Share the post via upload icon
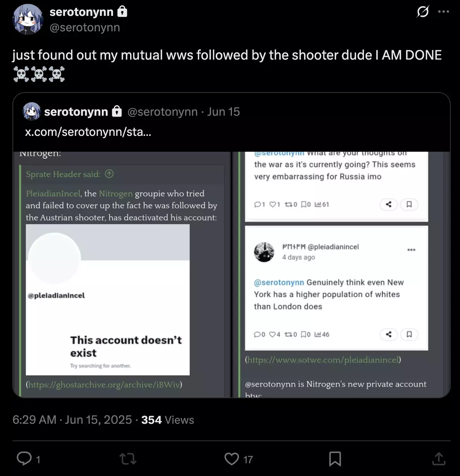Image resolution: width=460 pixels, height=476 pixels. 439,459
